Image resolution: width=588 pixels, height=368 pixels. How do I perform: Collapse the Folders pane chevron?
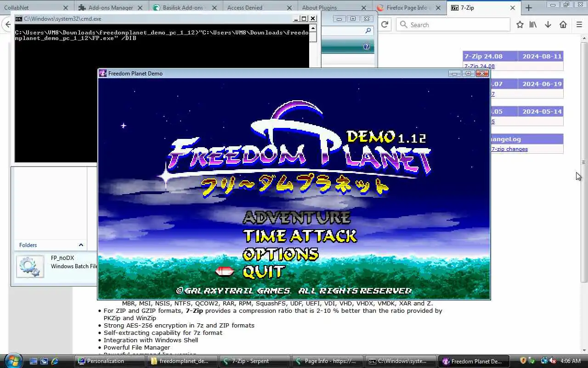81,245
